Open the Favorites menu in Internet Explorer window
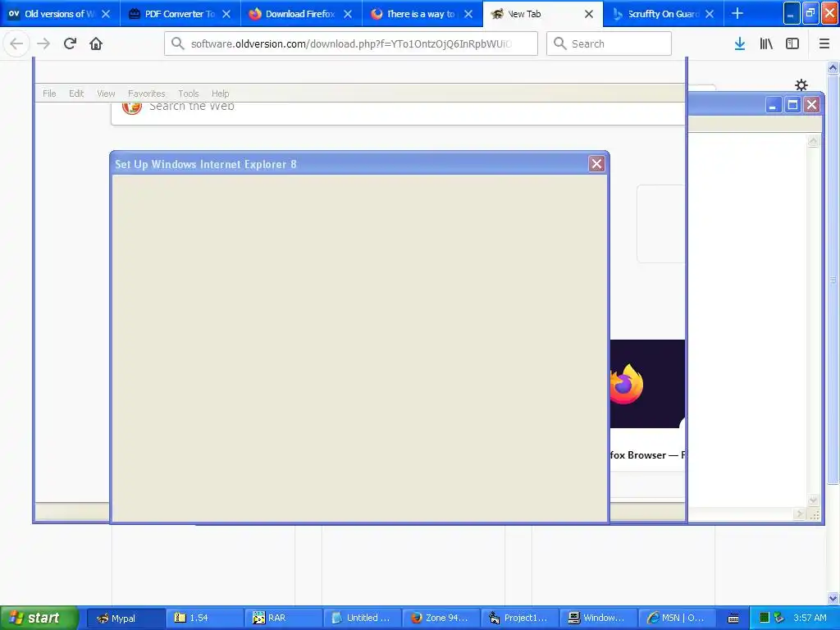The height and width of the screenshot is (630, 840). [x=146, y=94]
